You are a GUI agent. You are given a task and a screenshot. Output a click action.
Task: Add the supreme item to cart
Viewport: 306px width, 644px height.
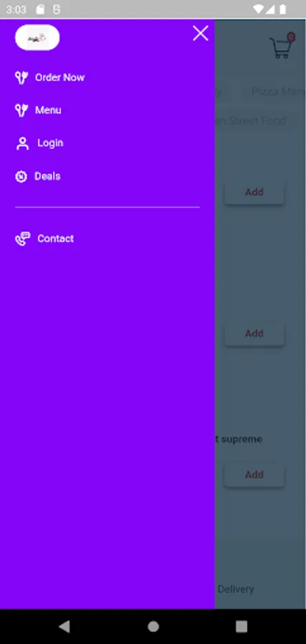254,474
